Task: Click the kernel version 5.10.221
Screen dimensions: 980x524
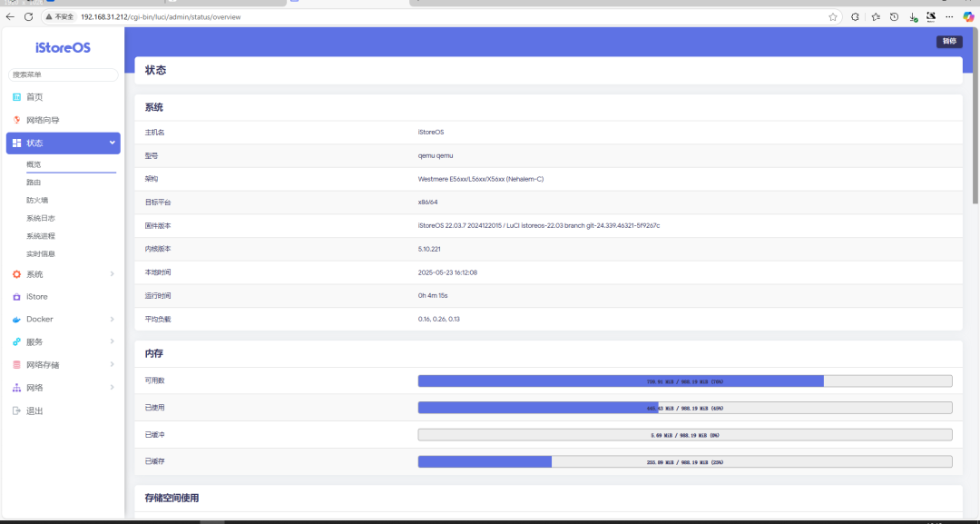Action: [x=429, y=249]
